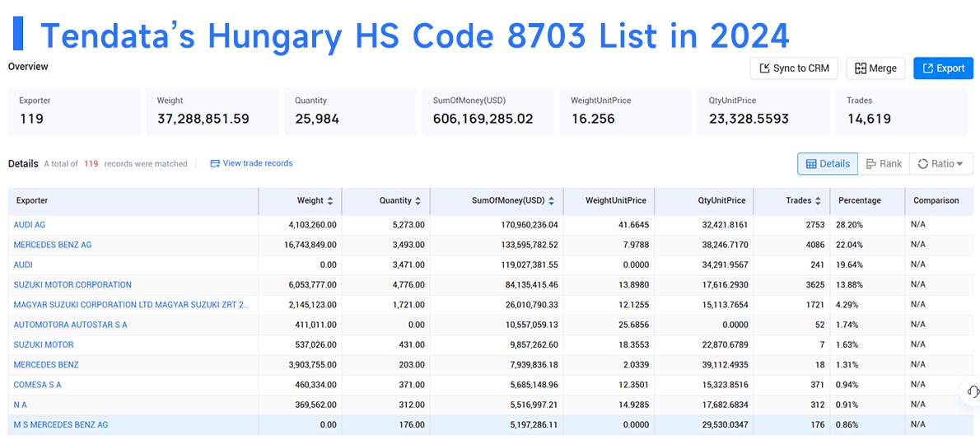Click the 25.6856 WeightUnitPrice cell
Viewport: 980px width, 445px height.
click(x=632, y=325)
